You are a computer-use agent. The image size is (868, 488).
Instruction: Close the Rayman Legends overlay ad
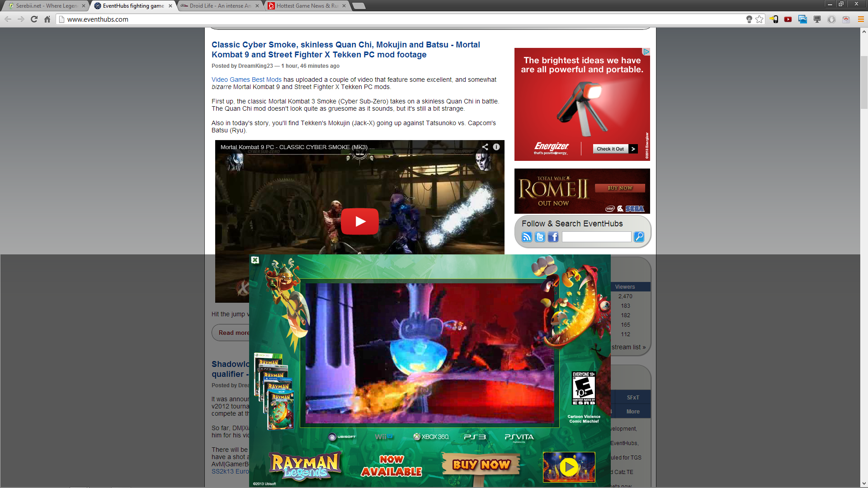pos(255,260)
